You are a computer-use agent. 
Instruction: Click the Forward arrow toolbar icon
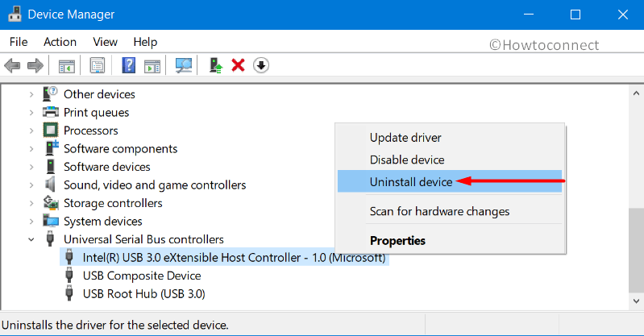point(35,65)
